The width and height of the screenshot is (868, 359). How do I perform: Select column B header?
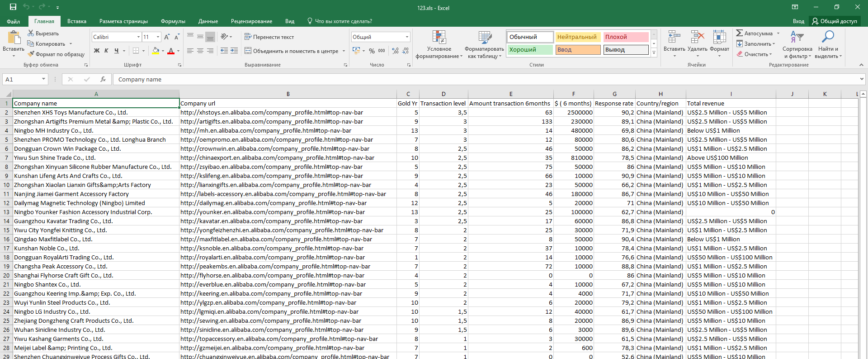(288, 94)
